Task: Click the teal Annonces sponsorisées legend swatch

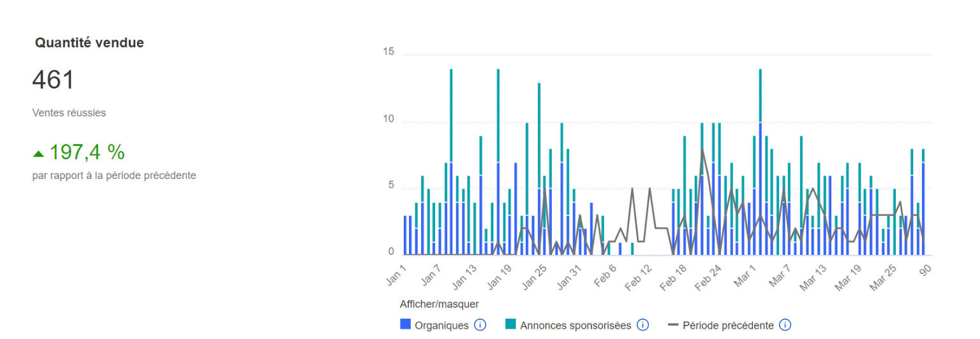Action: pyautogui.click(x=510, y=325)
